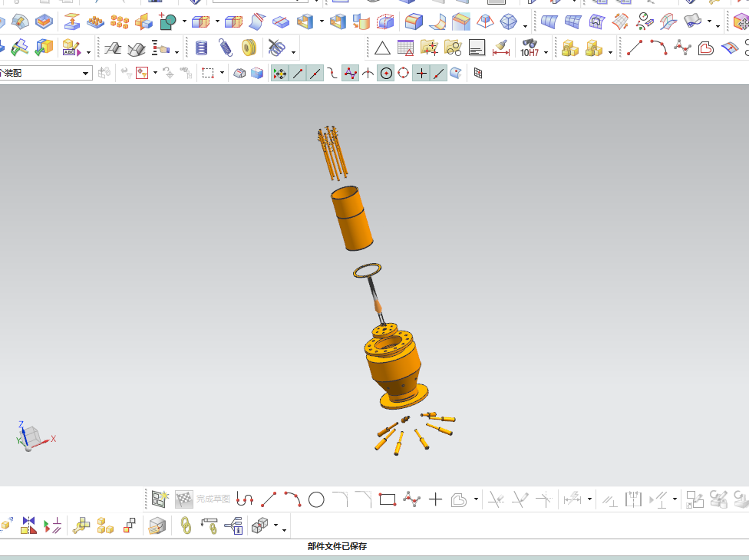Select the Mirror Feature icon
The image size is (749, 560).
pos(144,21)
